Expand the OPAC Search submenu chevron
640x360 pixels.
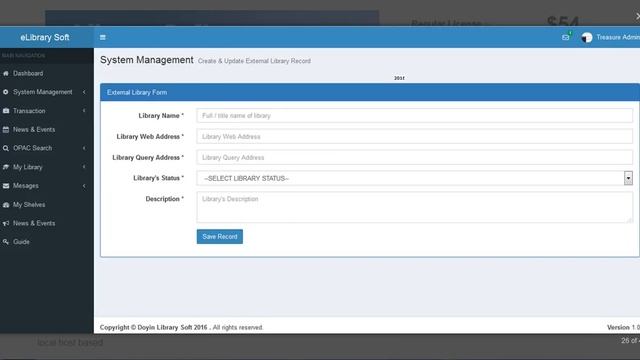[84, 148]
